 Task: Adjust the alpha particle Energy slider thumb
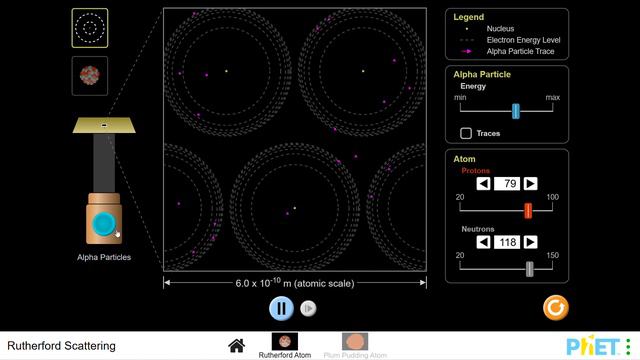(x=516, y=111)
